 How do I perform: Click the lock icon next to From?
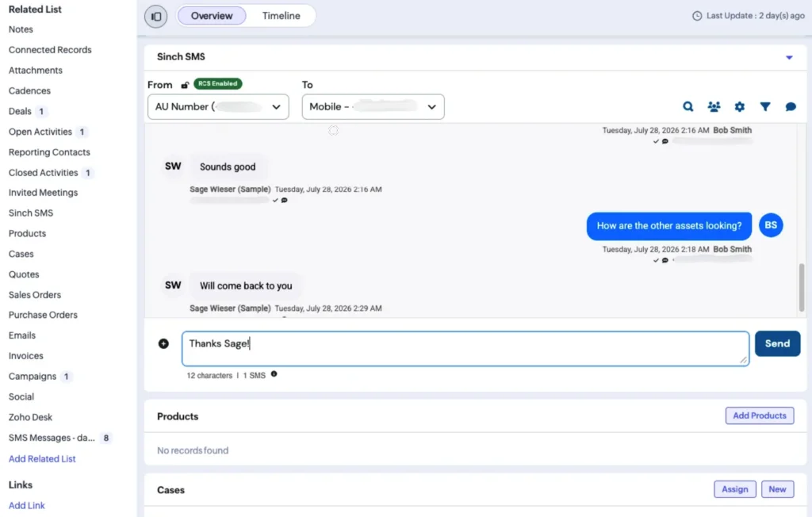coord(185,85)
